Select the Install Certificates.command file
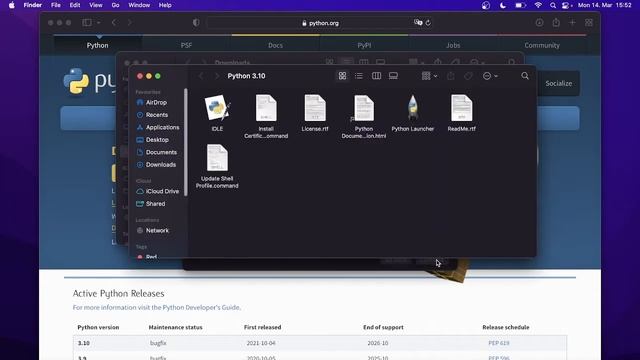This screenshot has height=360, width=640. pos(266,108)
